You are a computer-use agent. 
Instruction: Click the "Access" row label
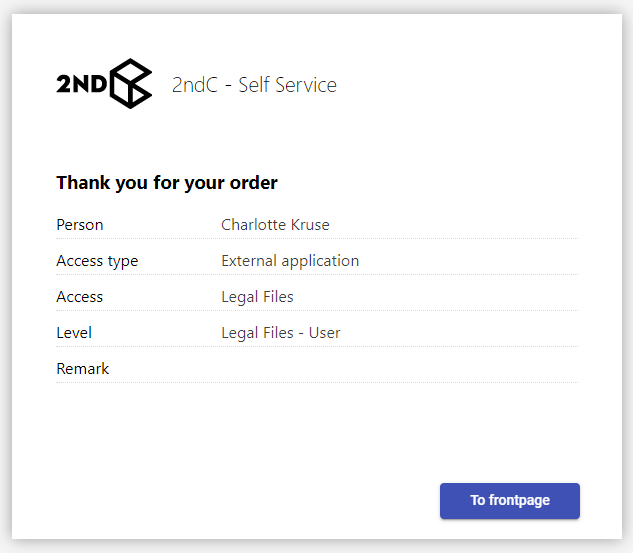80,297
